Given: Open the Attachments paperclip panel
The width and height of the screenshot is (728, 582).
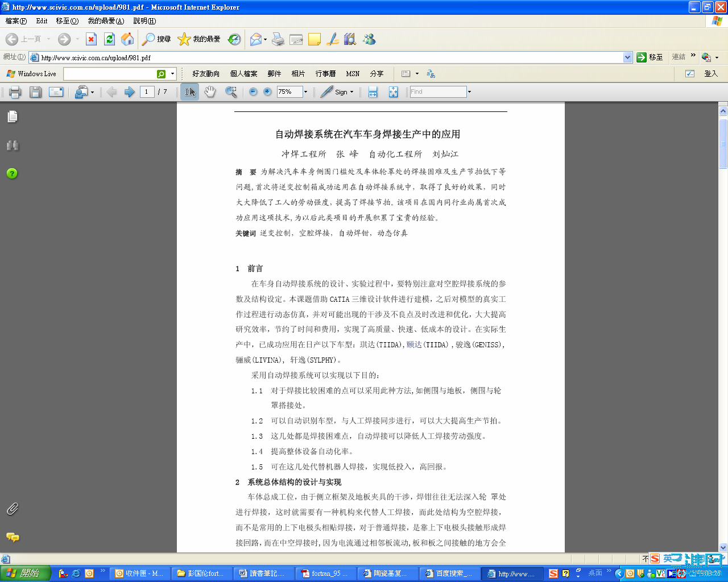Looking at the screenshot, I should click(12, 509).
